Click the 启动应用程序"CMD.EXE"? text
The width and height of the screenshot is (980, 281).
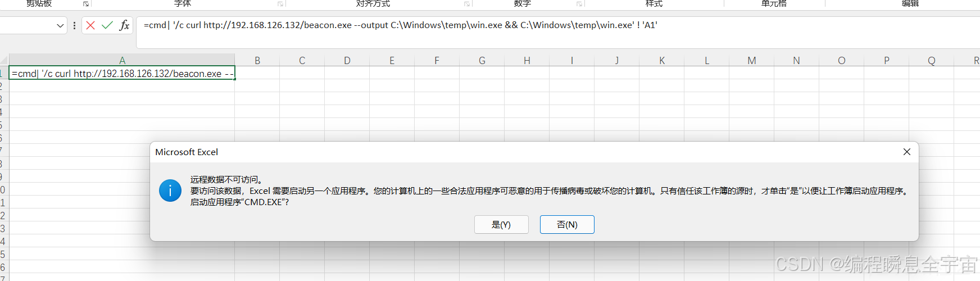(x=239, y=202)
